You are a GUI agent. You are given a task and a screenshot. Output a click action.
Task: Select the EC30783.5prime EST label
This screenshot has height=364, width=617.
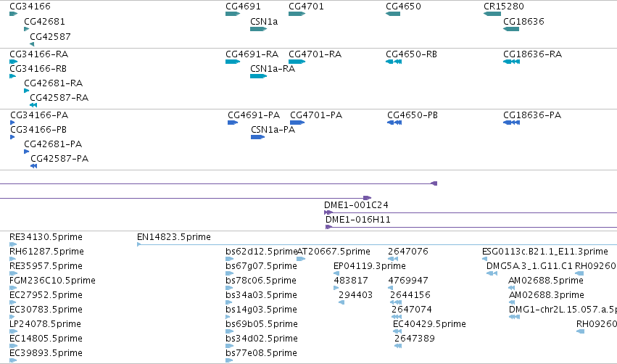click(46, 310)
